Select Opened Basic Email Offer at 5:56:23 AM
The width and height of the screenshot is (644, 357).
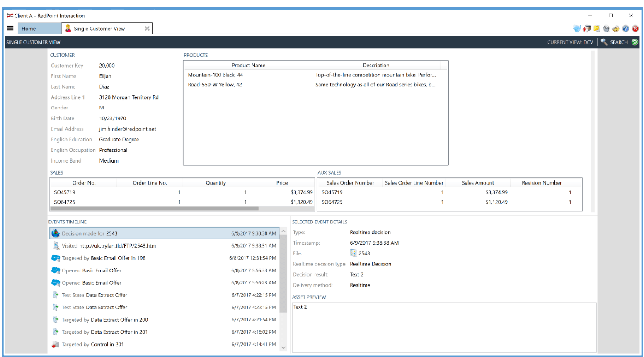click(x=165, y=283)
